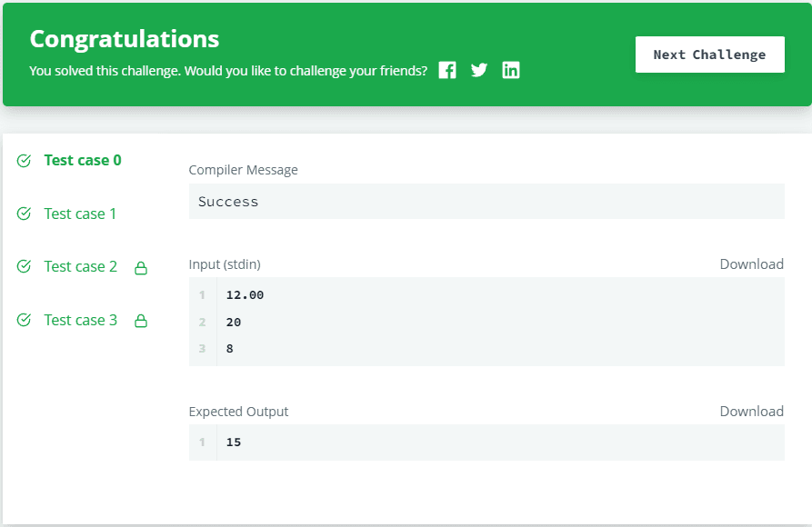This screenshot has height=527, width=812.
Task: Select the Test case 0 tab
Action: pyautogui.click(x=83, y=161)
